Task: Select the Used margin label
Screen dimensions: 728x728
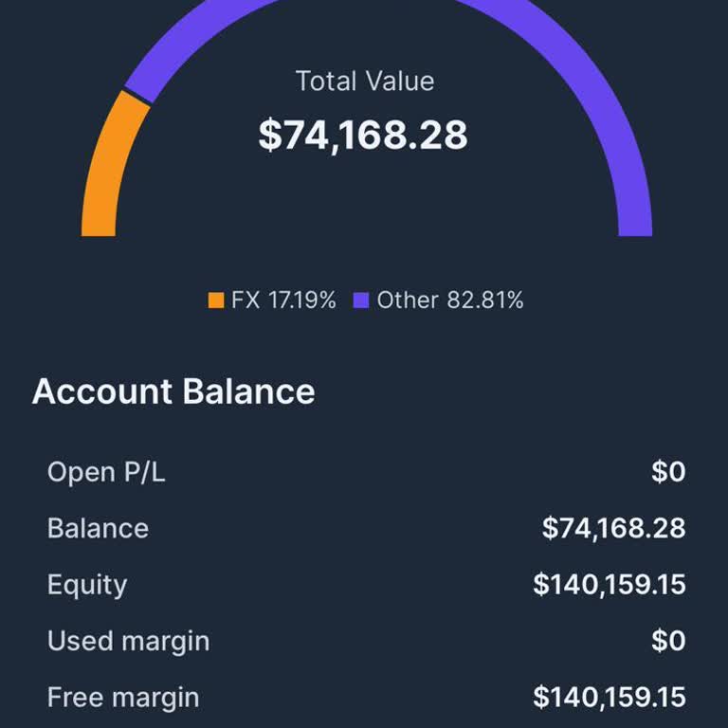Action: point(128,641)
